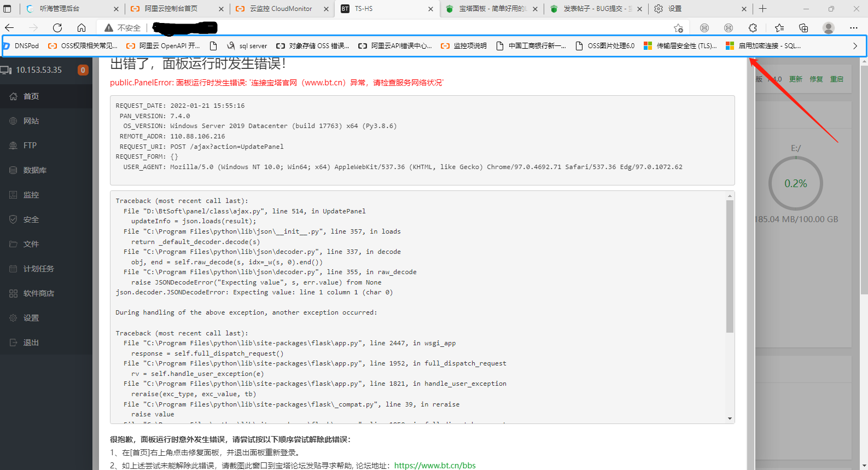Click the E:/ disk usage gauge 0.2%
This screenshot has width=868, height=470.
pyautogui.click(x=796, y=184)
